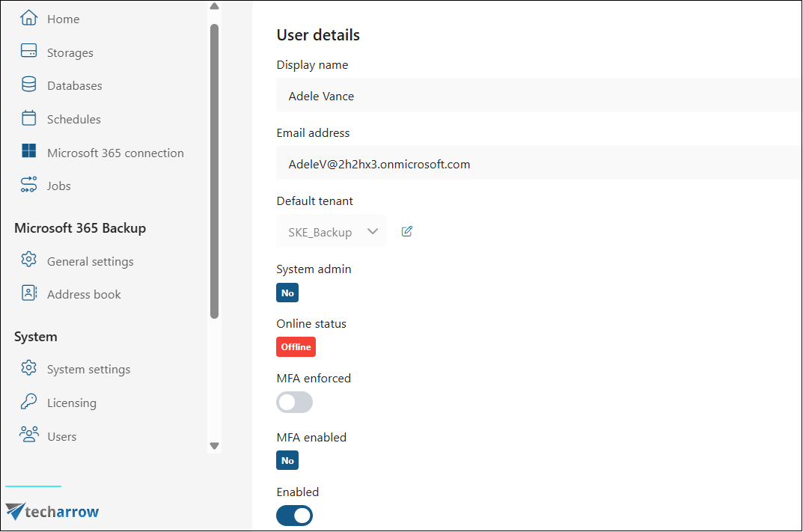The width and height of the screenshot is (803, 532).
Task: Click the red Offline status badge
Action: 296,346
